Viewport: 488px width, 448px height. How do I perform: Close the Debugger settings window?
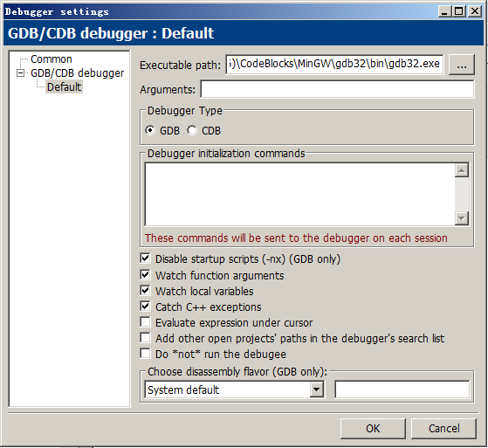475,11
